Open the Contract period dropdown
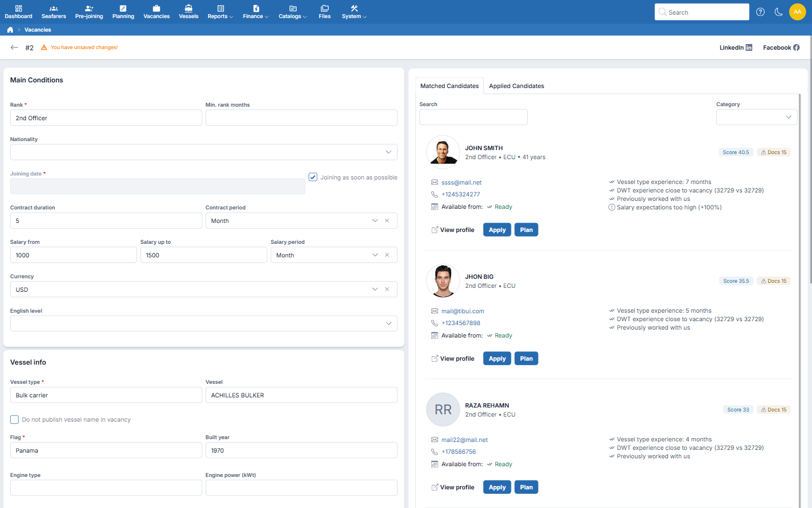812x508 pixels. [375, 221]
